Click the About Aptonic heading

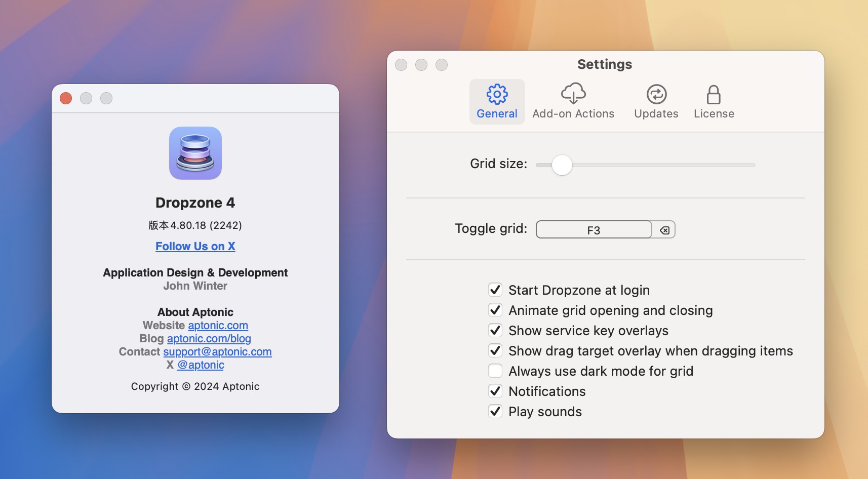coord(195,312)
